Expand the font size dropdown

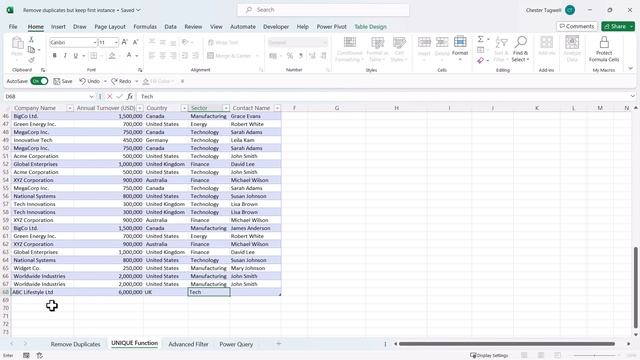point(116,42)
